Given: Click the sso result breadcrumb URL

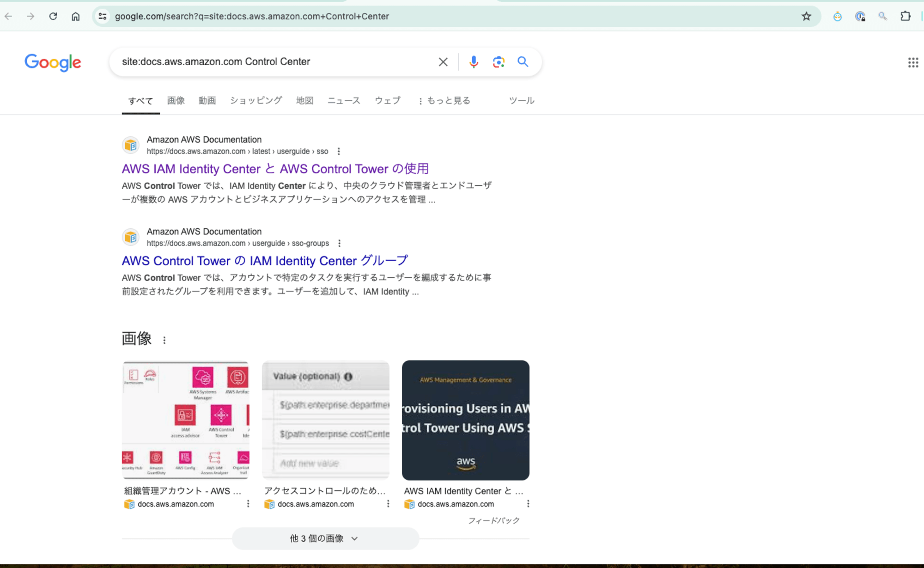Looking at the screenshot, I should (x=237, y=152).
